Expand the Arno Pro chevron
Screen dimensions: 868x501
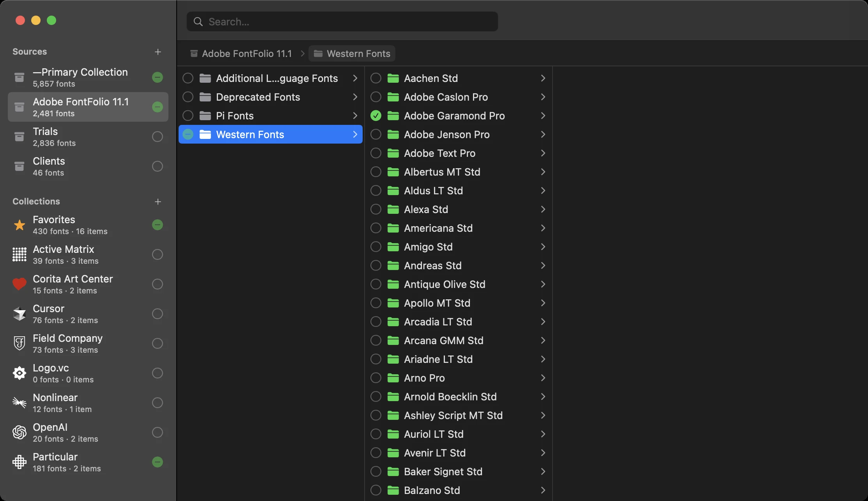pyautogui.click(x=543, y=378)
